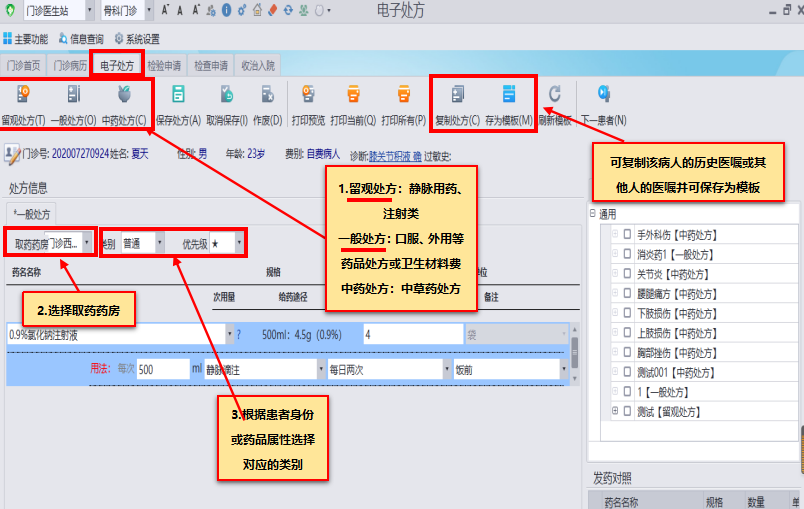
Task: Open the 检查申请 tab
Action: [x=211, y=66]
